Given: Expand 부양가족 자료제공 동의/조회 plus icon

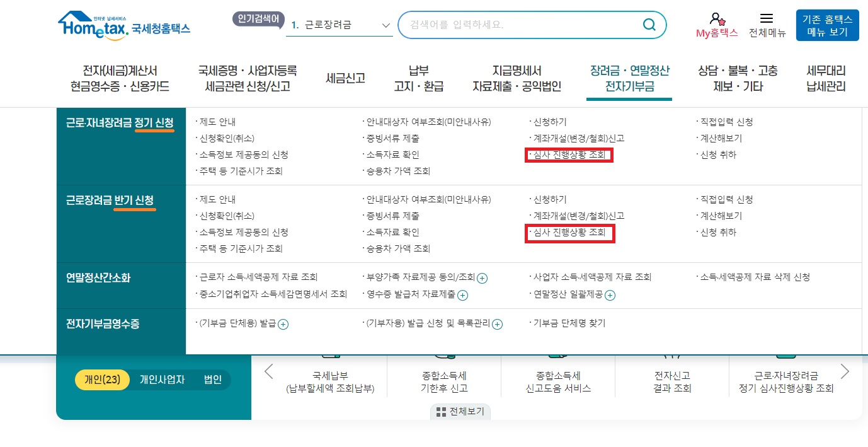Looking at the screenshot, I should (x=481, y=278).
